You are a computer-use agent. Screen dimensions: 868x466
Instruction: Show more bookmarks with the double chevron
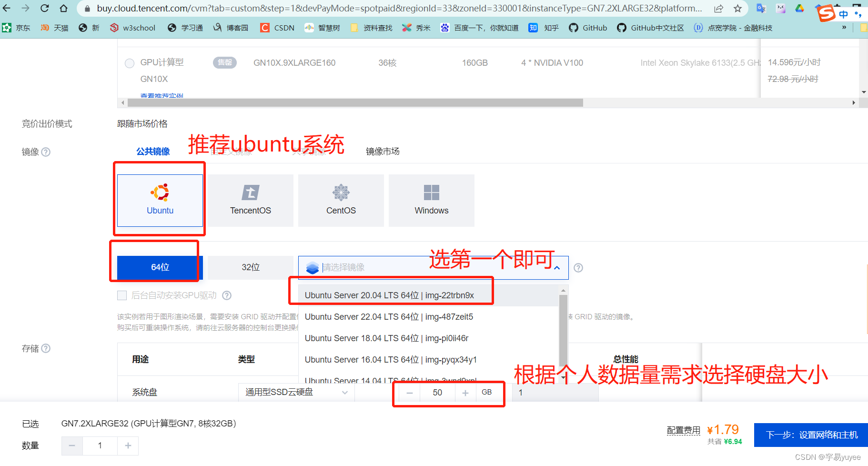click(x=844, y=28)
